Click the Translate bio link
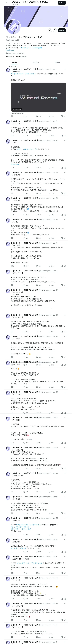Screen dimensions: 72x644 [x=10, y=50]
